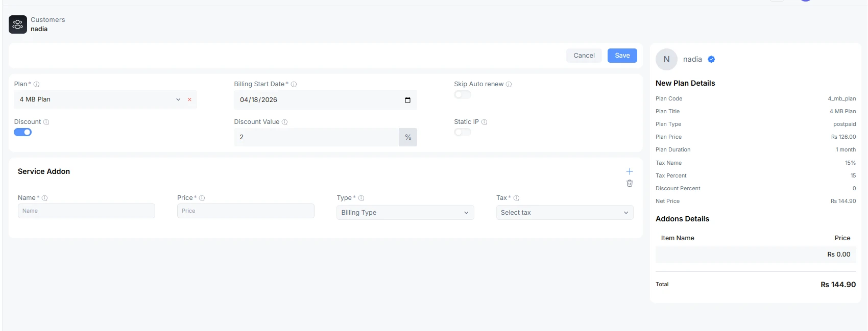Clear the 4 MB Plan selection
This screenshot has height=331, width=868.
pyautogui.click(x=189, y=99)
